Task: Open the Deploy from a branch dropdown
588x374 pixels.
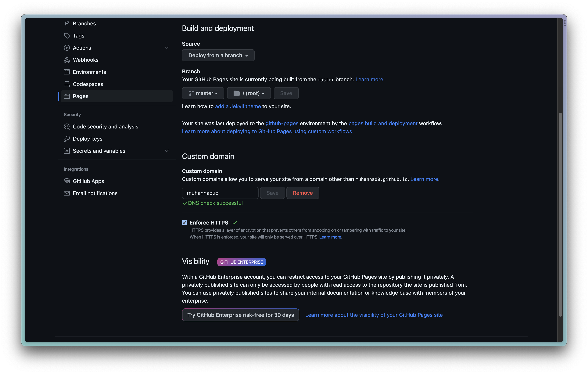Action: [x=218, y=56]
